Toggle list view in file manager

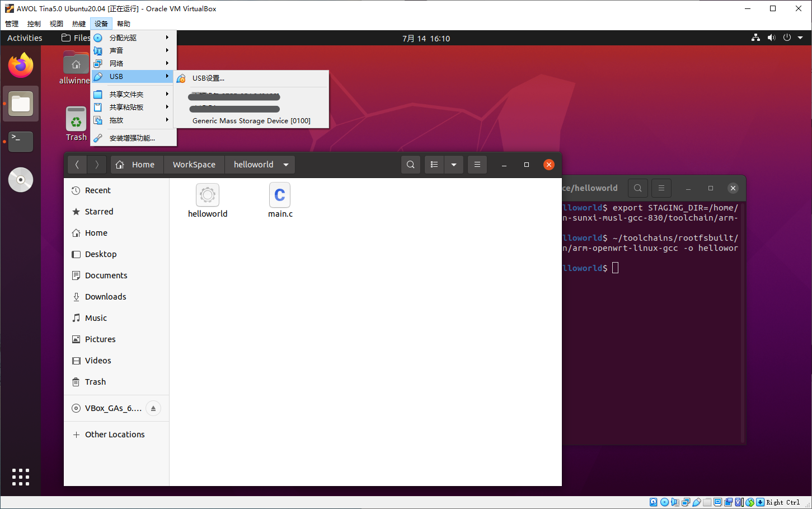coord(434,165)
